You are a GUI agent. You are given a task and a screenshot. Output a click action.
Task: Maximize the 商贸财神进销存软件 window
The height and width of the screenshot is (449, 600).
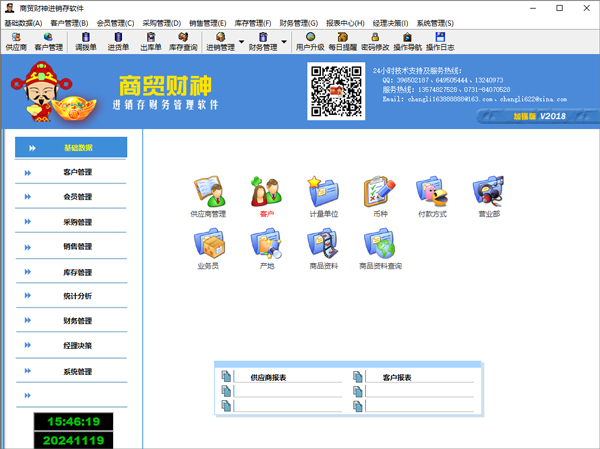(x=559, y=8)
